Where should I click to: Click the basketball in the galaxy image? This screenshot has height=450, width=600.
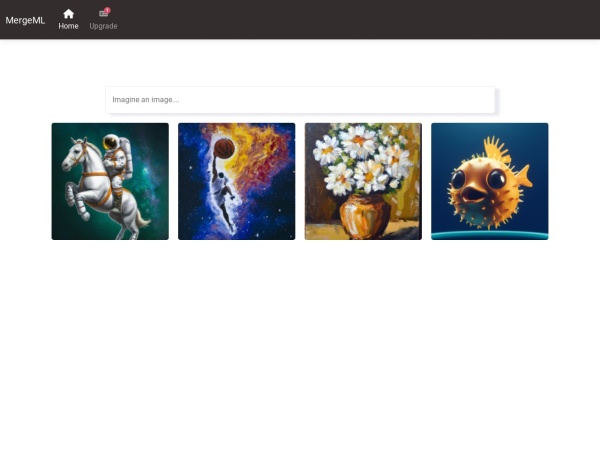(225, 148)
